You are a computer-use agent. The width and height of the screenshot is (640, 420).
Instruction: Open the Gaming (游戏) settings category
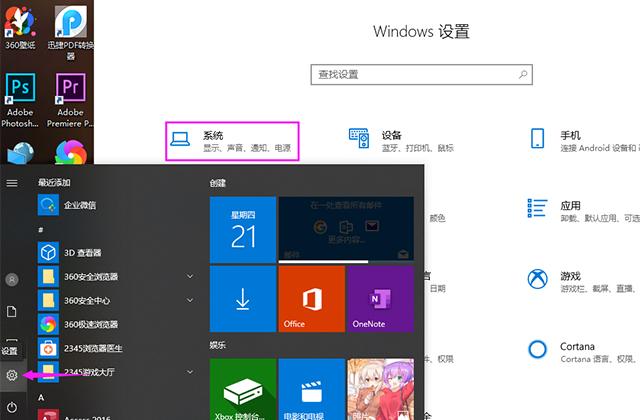click(x=584, y=281)
